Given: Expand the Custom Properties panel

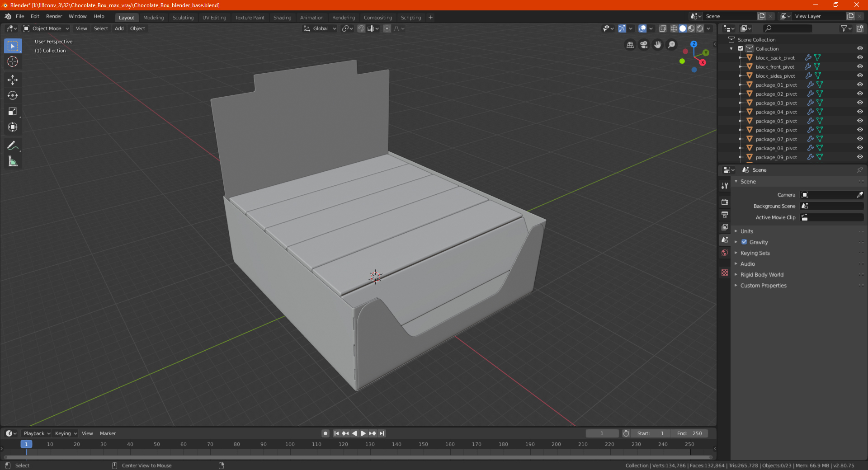Looking at the screenshot, I should 763,286.
